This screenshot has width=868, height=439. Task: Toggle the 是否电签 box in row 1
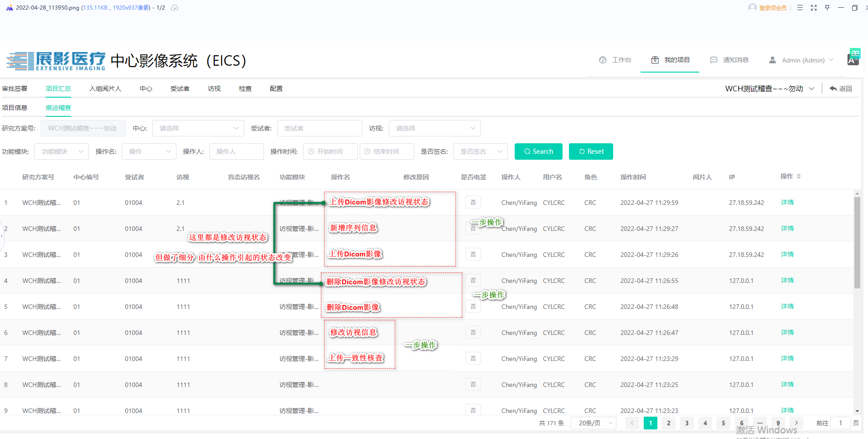473,202
